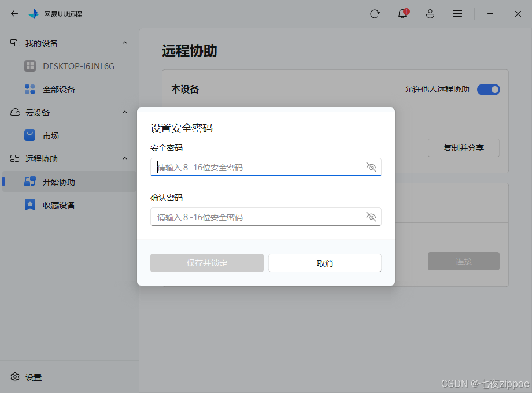Click the 收藏设备 star bookmark icon
Viewport: 532px width, 393px height.
pos(30,205)
